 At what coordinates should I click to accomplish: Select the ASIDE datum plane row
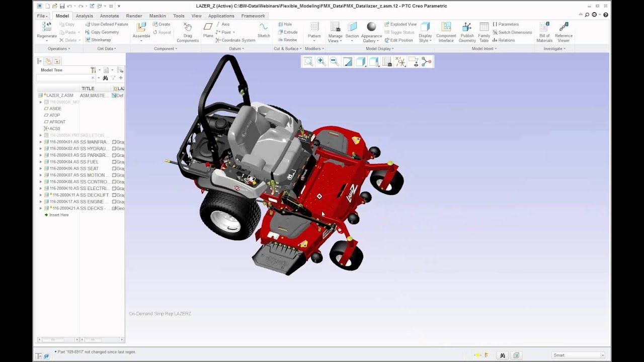pyautogui.click(x=53, y=109)
